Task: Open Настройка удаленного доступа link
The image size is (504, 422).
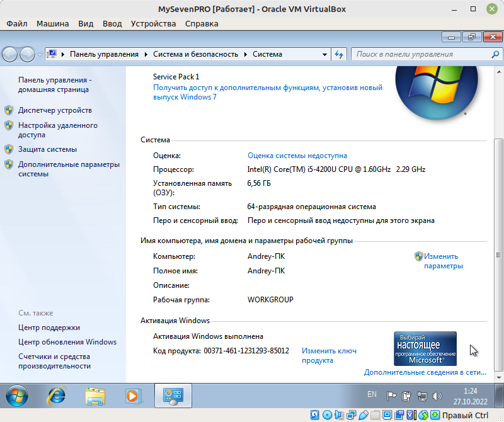Action: (58, 130)
